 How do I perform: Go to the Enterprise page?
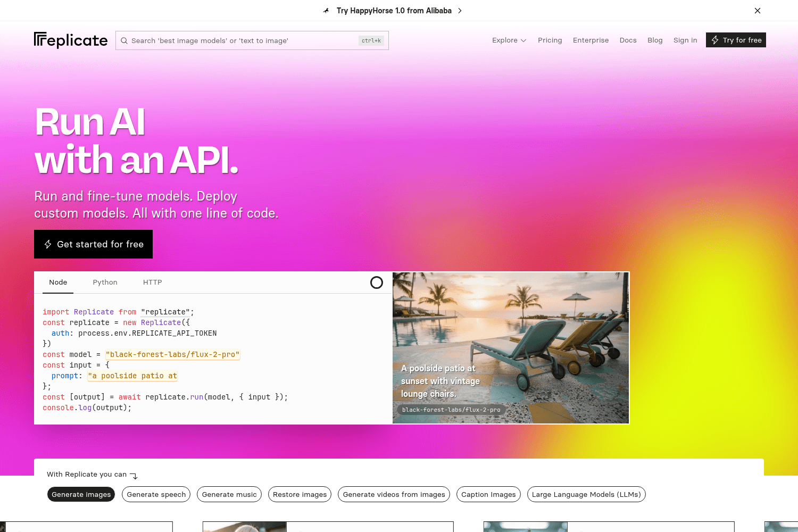point(591,40)
